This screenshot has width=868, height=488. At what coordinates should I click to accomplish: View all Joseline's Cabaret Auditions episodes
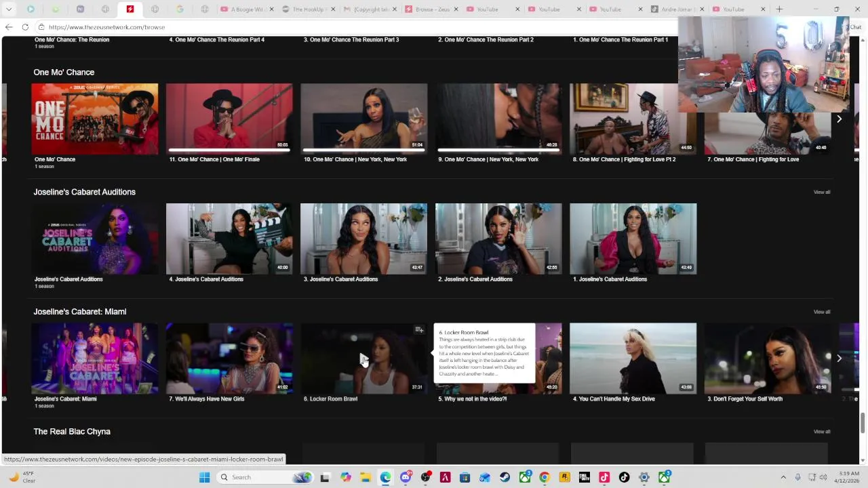tap(821, 192)
